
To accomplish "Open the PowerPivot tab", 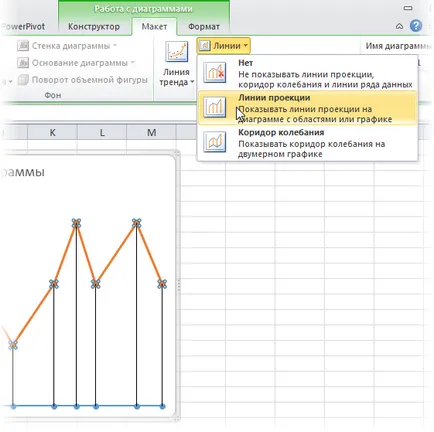I will click(23, 27).
